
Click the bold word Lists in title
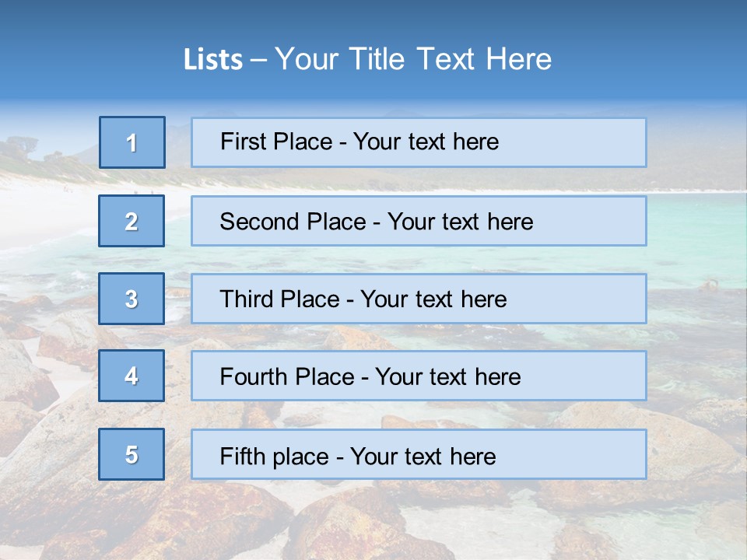coord(213,59)
